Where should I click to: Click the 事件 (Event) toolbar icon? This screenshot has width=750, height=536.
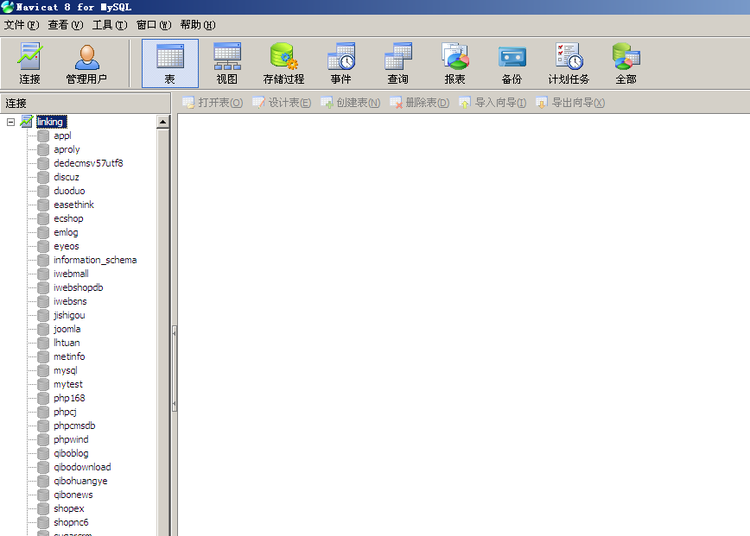click(x=341, y=64)
